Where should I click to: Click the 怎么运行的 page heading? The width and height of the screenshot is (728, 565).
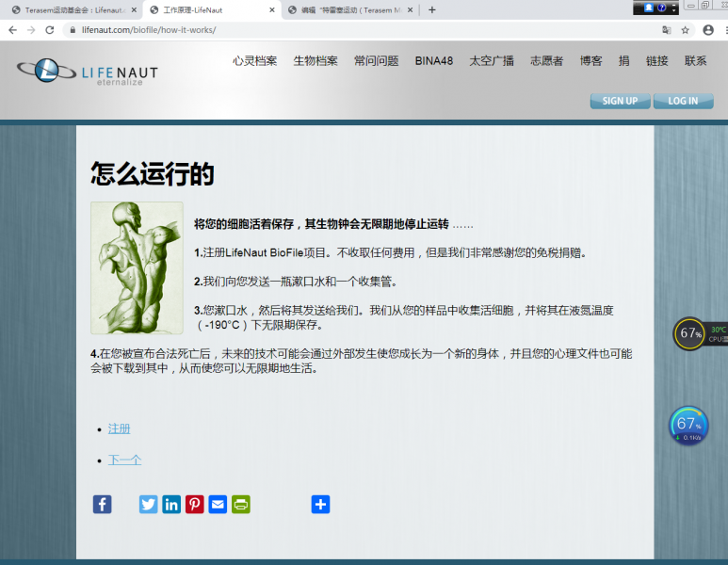pyautogui.click(x=153, y=173)
